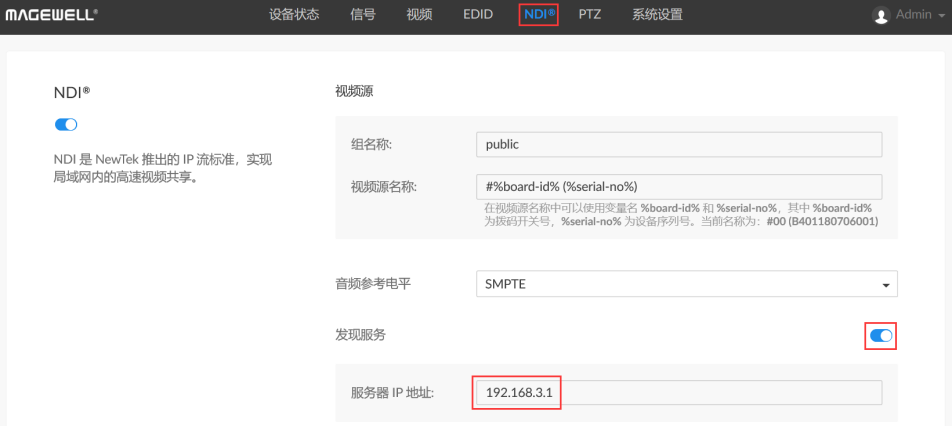Screen dimensions: 952x426
Task: Click the Magewell logo
Action: 52,15
